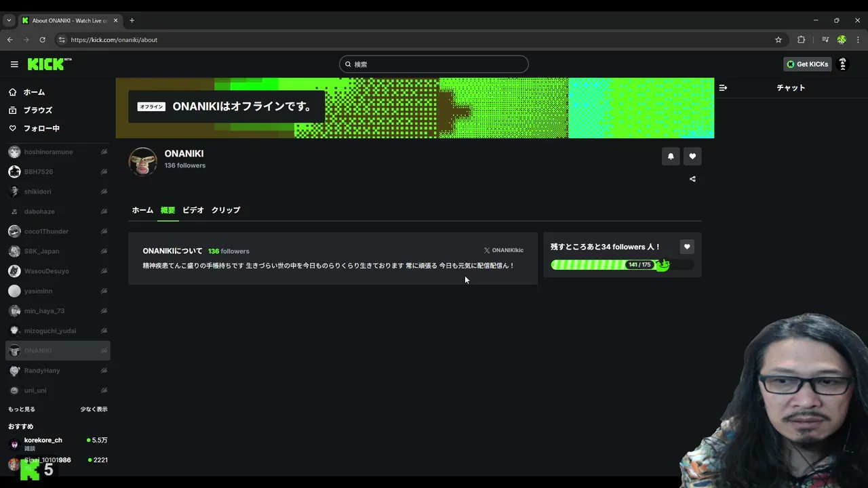
Task: Click the address bar URL
Action: tap(114, 40)
